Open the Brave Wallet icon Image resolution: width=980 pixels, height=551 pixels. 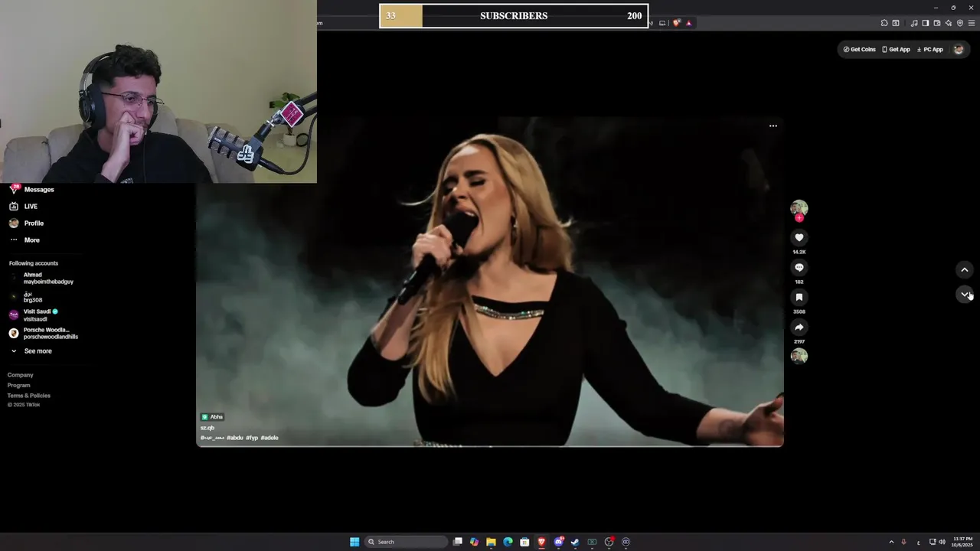[937, 23]
